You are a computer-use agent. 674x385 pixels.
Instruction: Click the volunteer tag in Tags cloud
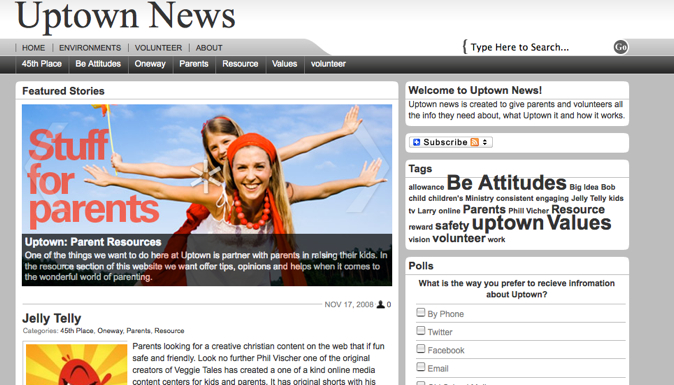pos(459,238)
